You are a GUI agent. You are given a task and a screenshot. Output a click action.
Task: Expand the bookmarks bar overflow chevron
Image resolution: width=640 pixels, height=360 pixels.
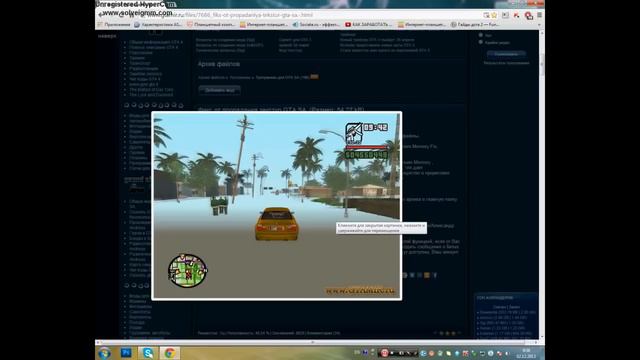pos(539,25)
